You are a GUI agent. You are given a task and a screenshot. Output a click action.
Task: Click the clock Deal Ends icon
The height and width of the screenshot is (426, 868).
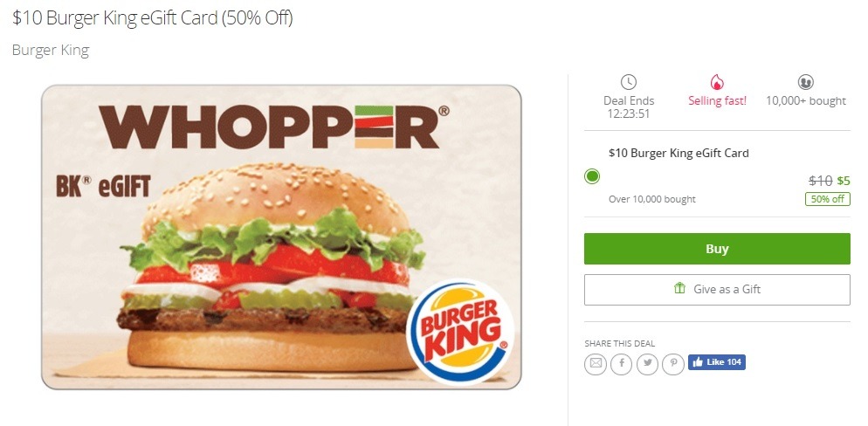click(629, 82)
